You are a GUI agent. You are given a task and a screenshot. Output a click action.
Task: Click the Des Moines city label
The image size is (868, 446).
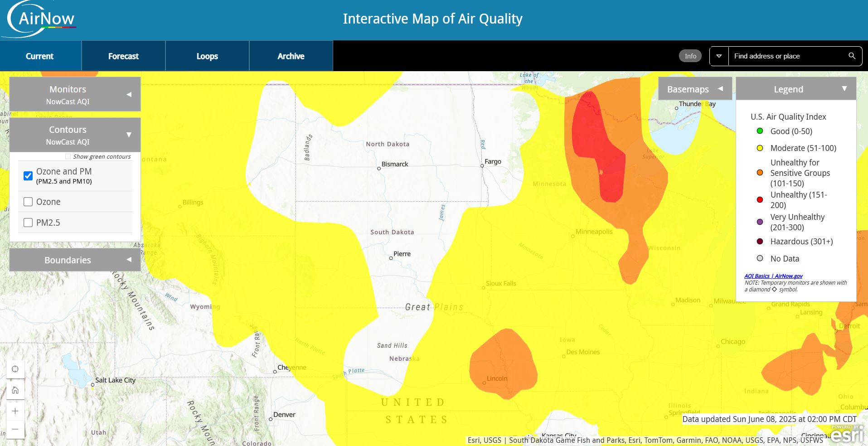pos(583,352)
